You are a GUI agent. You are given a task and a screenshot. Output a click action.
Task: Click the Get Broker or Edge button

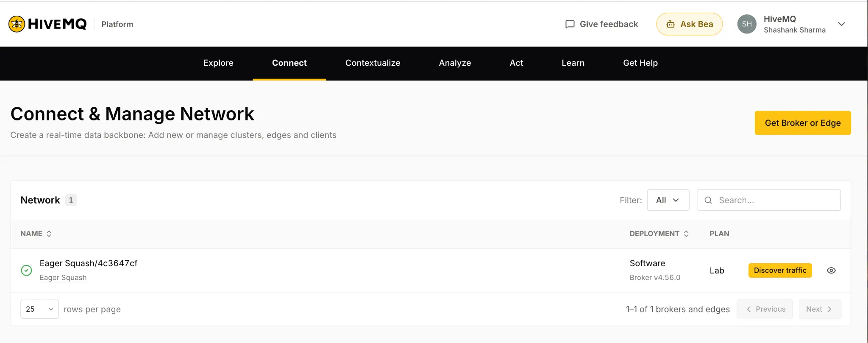coord(803,123)
